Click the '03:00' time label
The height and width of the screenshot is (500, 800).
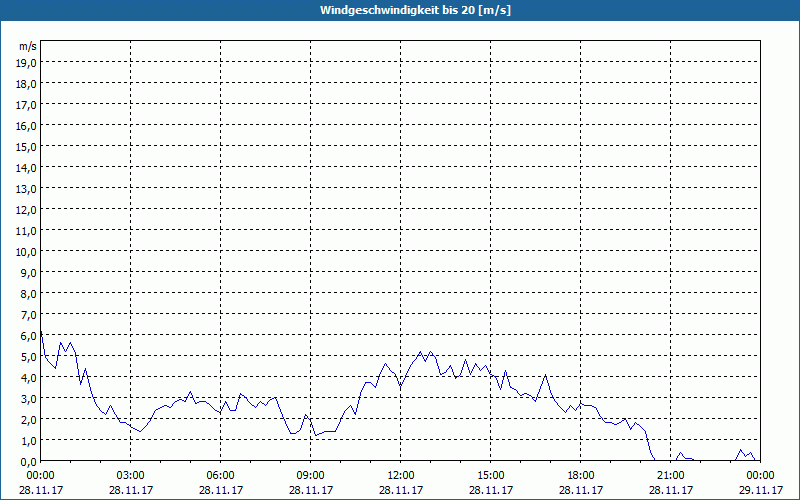131,476
